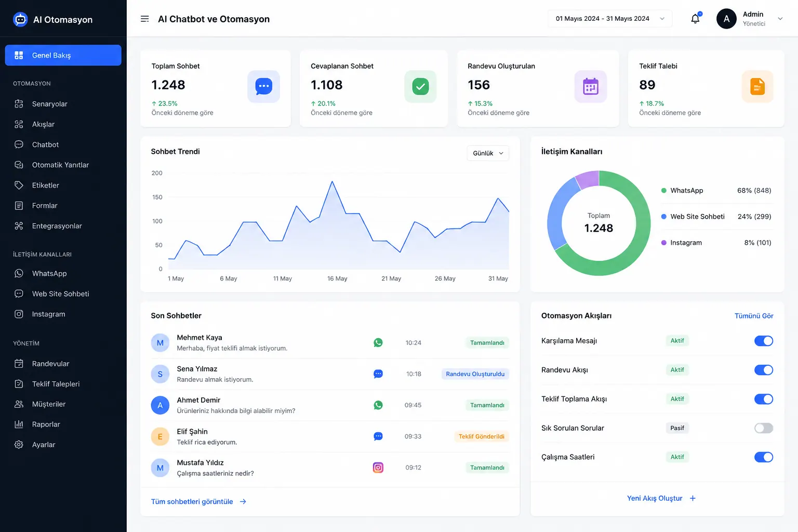
Task: Click the Müşteriler people icon
Action: [19, 404]
